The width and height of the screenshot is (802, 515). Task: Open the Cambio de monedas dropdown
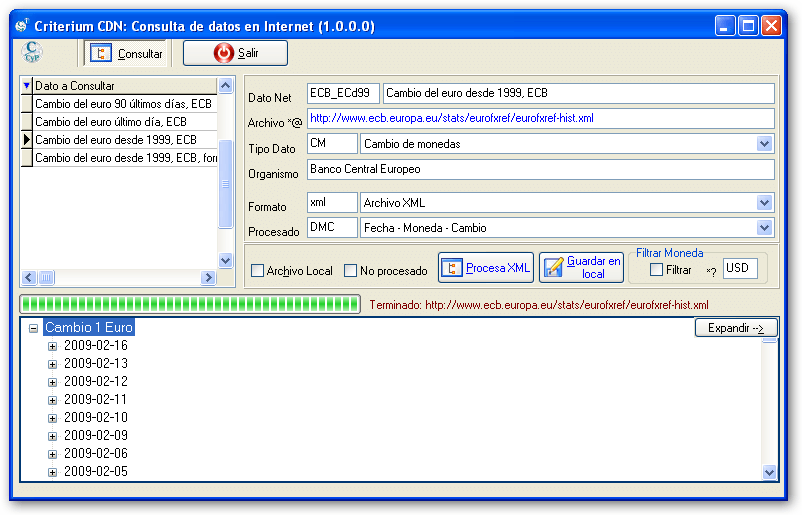tap(764, 144)
